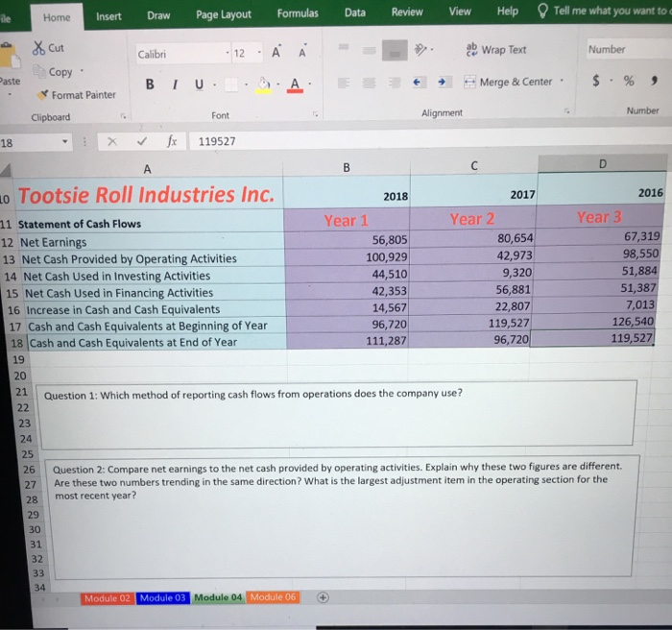
Task: Select the Net Earnings label cell
Action: click(x=152, y=242)
